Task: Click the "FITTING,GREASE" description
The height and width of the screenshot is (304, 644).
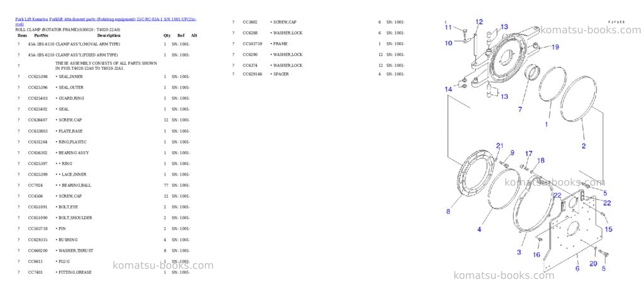Action: coord(75,272)
